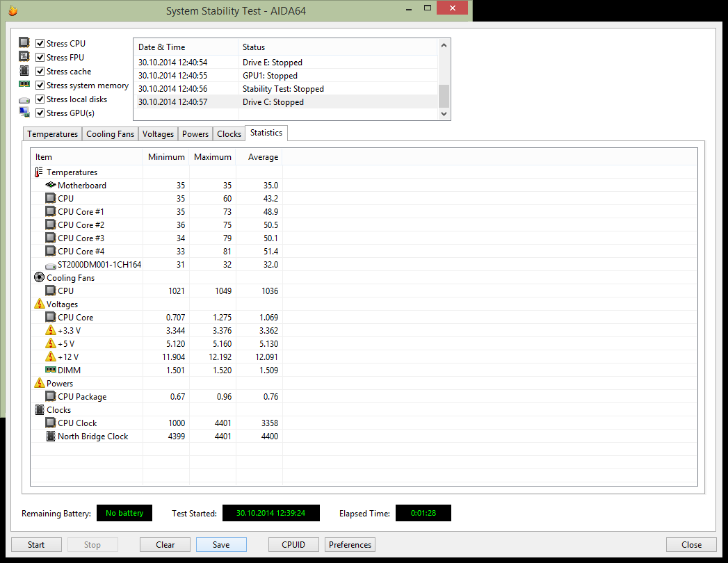
Task: Click the Test Started value 30.10.2014 12:39:24
Action: 270,513
